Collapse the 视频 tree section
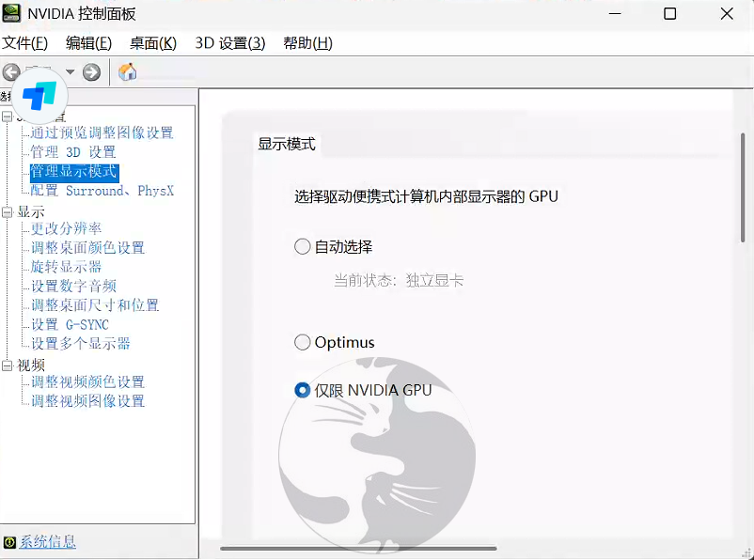 pyautogui.click(x=7, y=366)
